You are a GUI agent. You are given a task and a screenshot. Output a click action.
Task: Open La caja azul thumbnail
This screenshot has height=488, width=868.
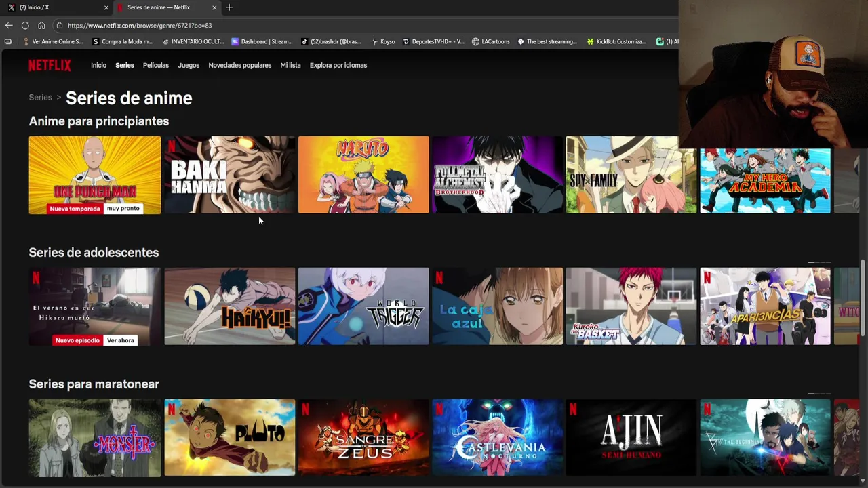tap(498, 306)
